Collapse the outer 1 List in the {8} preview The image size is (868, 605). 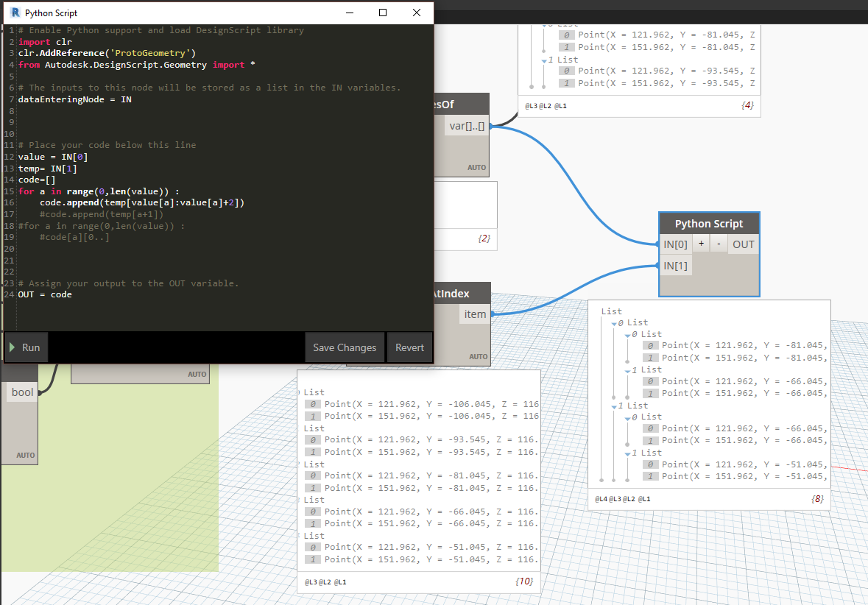pos(615,406)
